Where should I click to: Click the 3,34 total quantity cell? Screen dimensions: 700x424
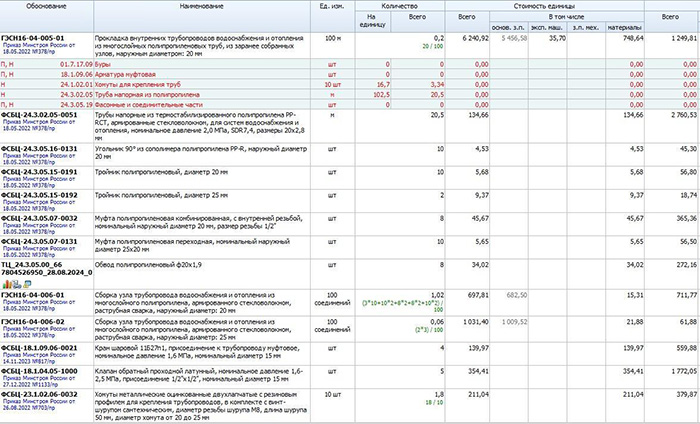(x=418, y=84)
